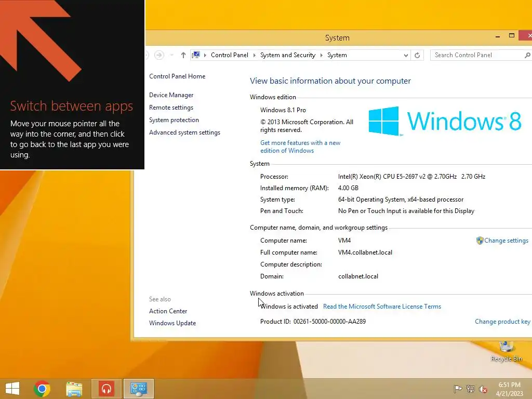Maximize the System window

pos(512,36)
